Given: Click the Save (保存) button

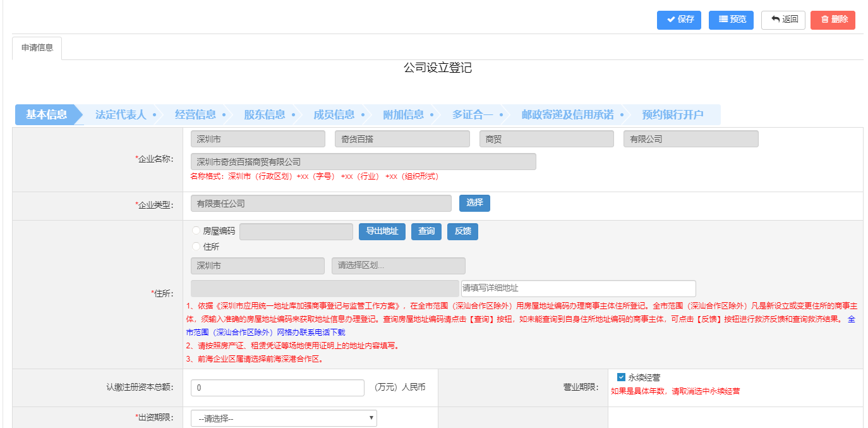Looking at the screenshot, I should [679, 20].
